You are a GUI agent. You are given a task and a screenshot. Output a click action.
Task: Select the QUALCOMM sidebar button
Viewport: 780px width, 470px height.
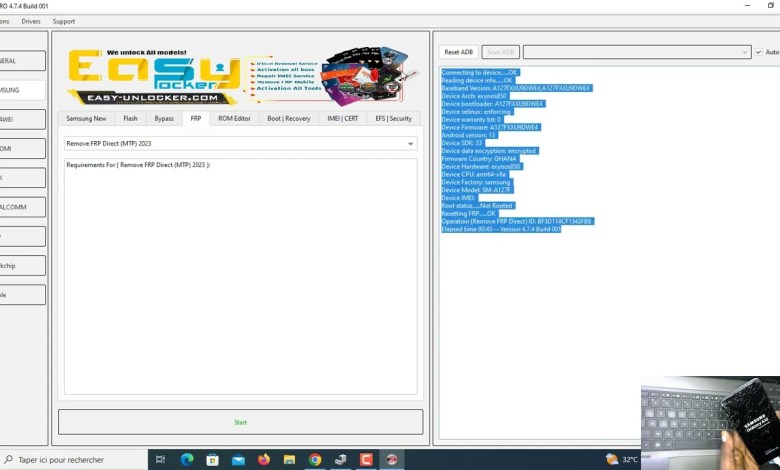point(22,207)
